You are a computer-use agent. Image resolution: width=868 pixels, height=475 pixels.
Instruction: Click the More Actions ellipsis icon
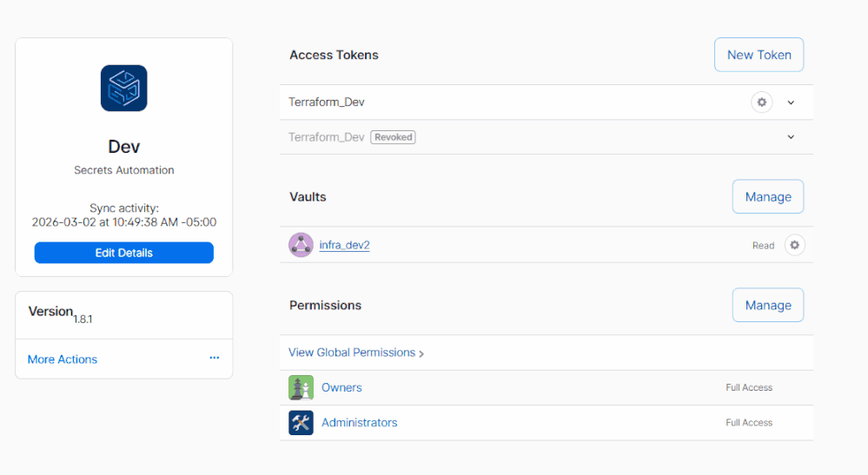[214, 358]
